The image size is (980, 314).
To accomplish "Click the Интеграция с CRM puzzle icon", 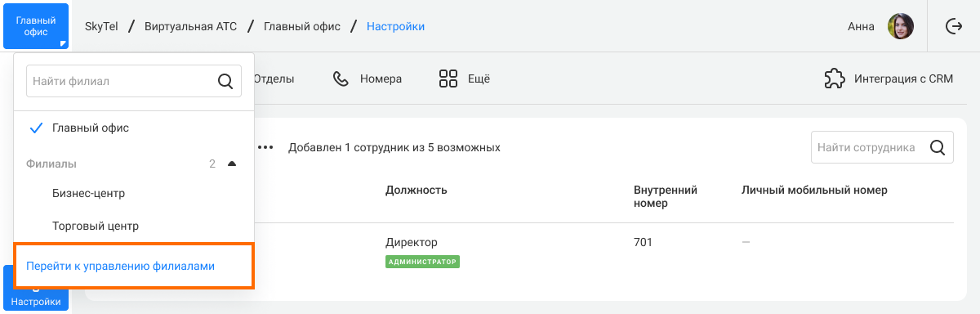I will (x=834, y=79).
